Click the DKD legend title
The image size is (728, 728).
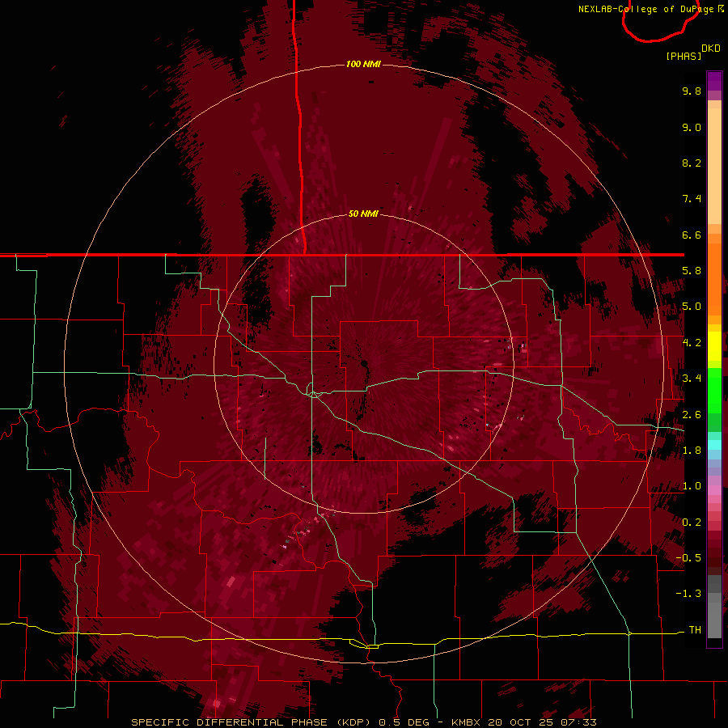point(711,49)
